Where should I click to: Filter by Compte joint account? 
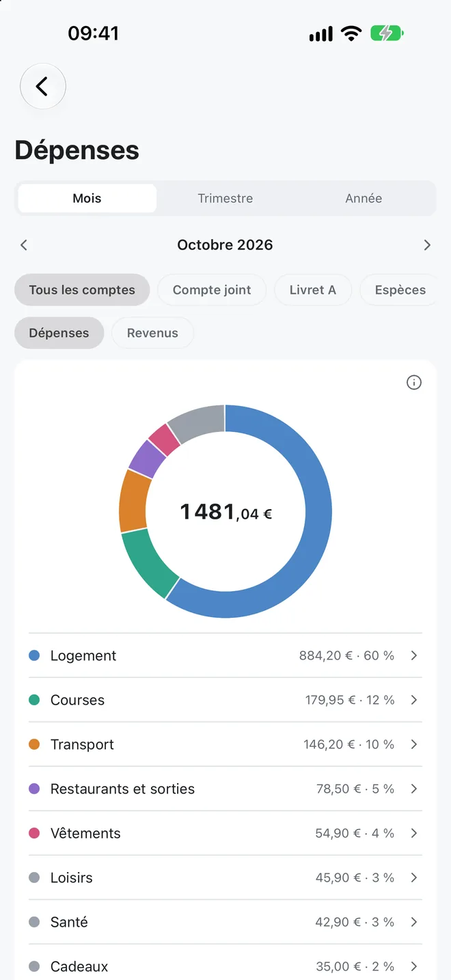212,290
